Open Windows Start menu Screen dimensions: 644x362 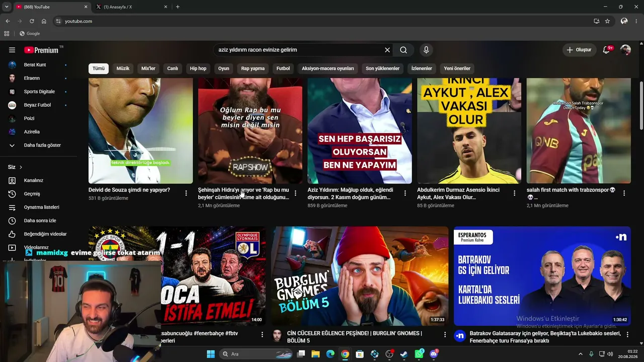[211, 354]
